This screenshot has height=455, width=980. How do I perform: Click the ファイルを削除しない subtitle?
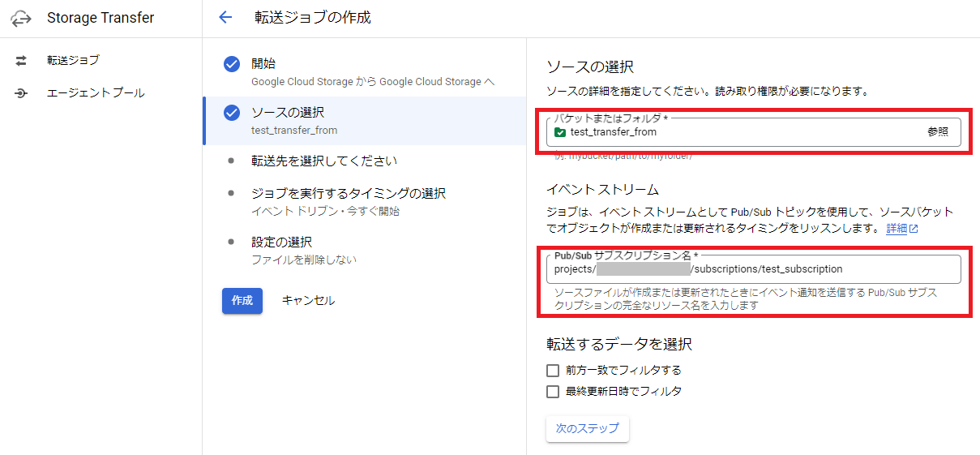304,260
